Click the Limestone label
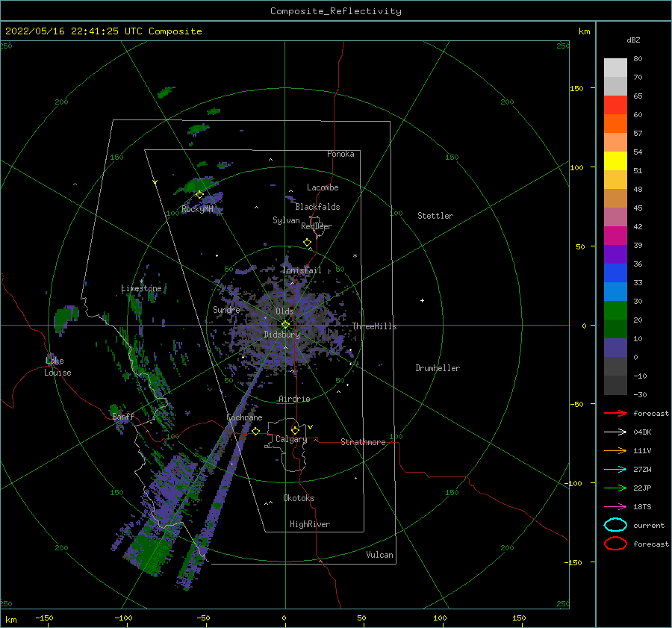The height and width of the screenshot is (628, 672). click(x=141, y=288)
